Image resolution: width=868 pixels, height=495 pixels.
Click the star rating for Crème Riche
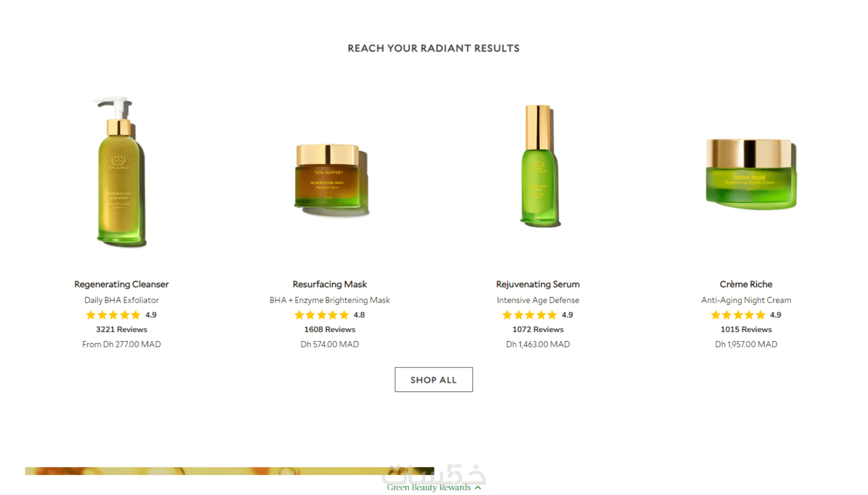[746, 315]
